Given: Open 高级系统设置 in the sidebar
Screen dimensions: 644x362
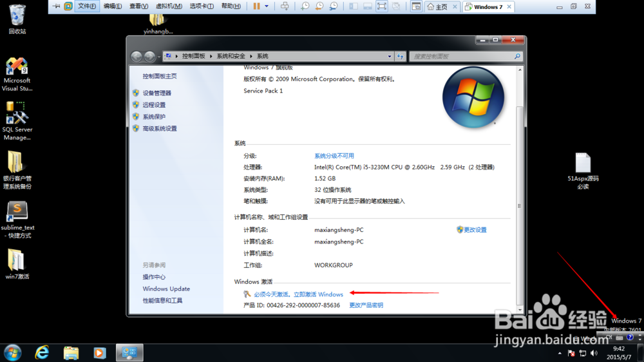Looking at the screenshot, I should [x=160, y=129].
